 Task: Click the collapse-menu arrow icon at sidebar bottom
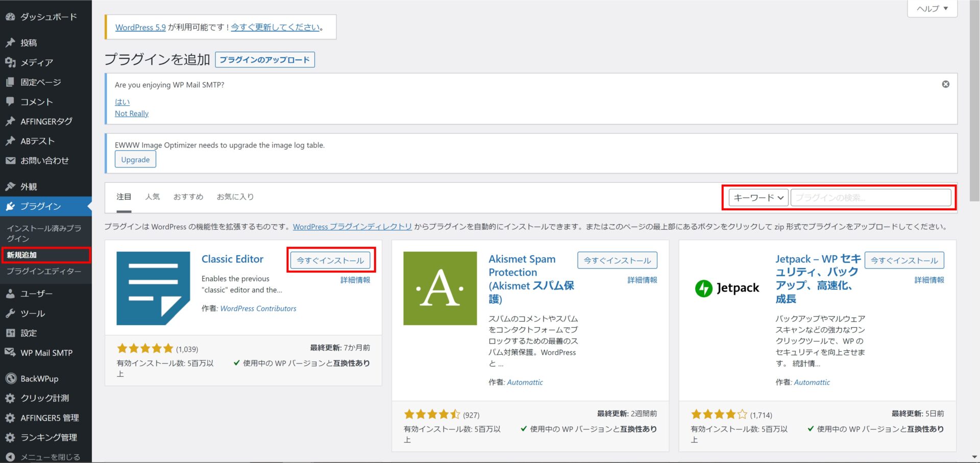10,457
